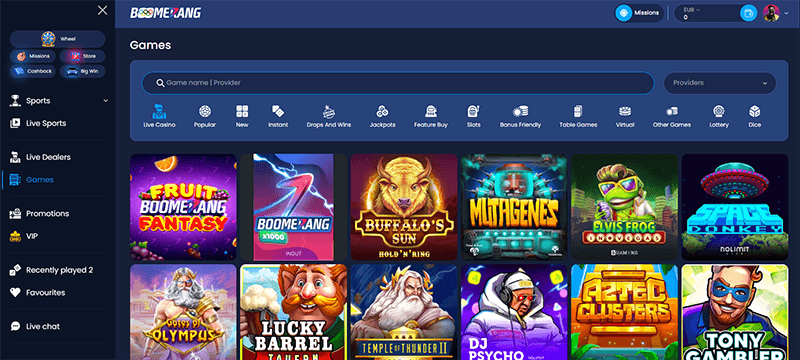Filter by Live Casino category

coord(159,116)
